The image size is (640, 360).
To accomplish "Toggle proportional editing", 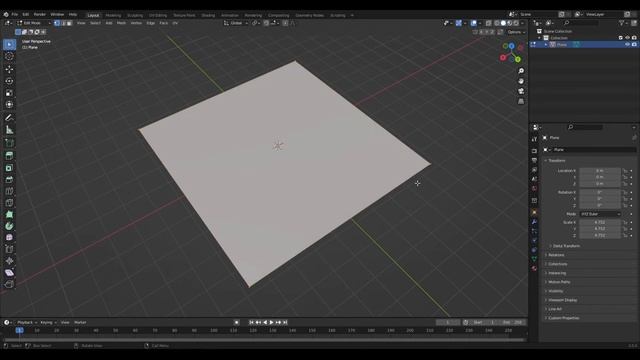I will pyautogui.click(x=285, y=23).
